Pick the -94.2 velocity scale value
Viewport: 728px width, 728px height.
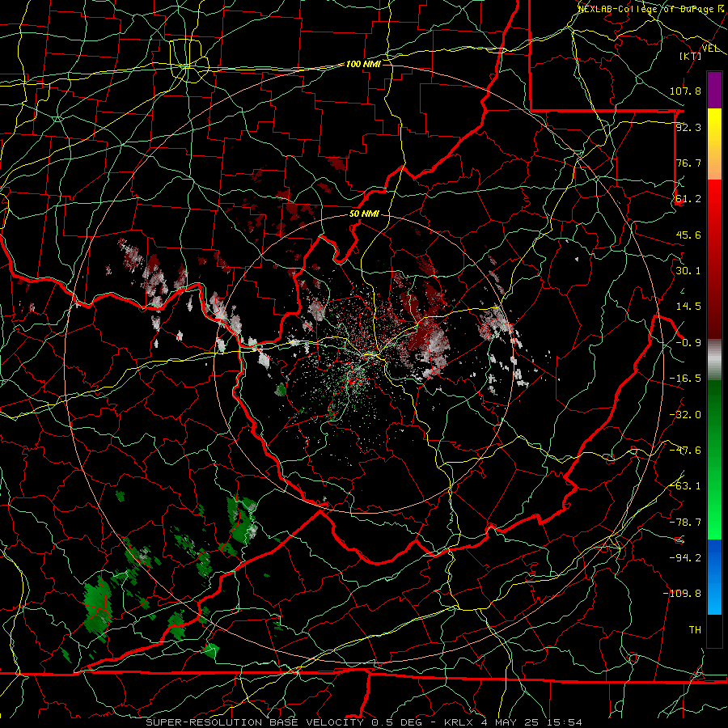click(x=685, y=558)
